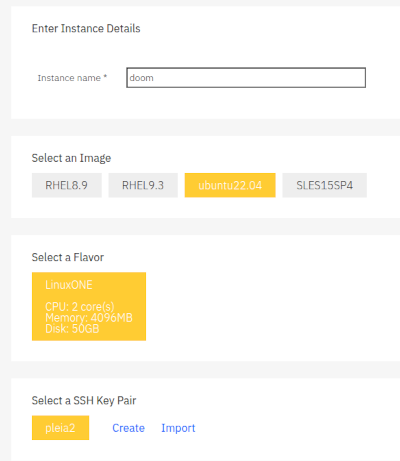Image resolution: width=400 pixels, height=461 pixels.
Task: Click the 'doom' text in name field
Action: (x=142, y=78)
